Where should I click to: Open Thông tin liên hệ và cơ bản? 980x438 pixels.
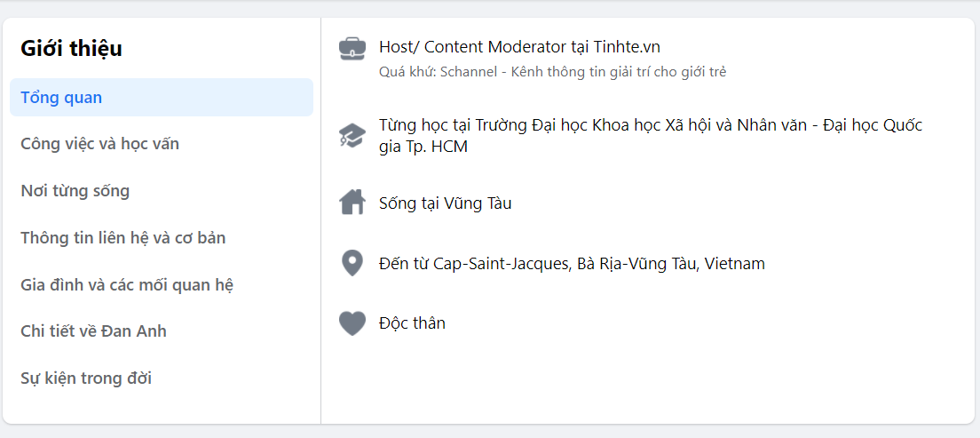pos(123,238)
